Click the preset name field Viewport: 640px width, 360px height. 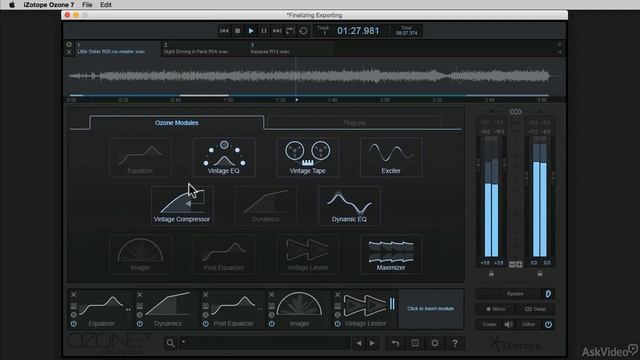[x=264, y=343]
